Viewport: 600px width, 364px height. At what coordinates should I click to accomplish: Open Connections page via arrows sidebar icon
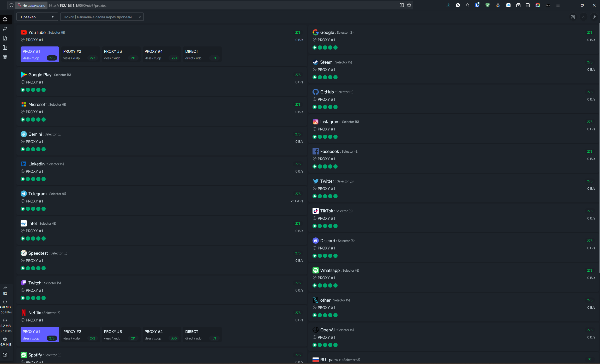click(5, 29)
